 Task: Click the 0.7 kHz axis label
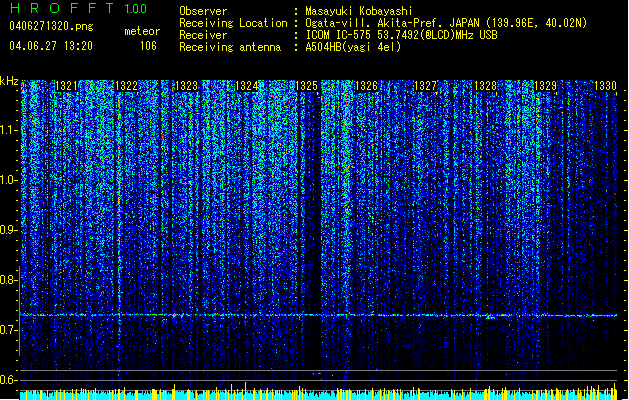pyautogui.click(x=9, y=330)
